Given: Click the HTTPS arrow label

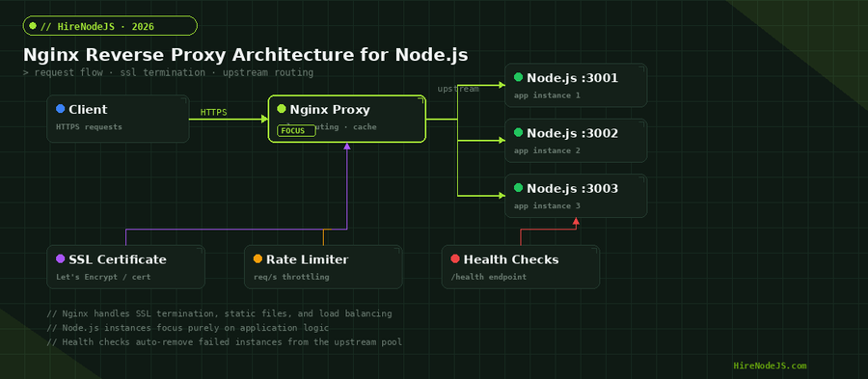Looking at the screenshot, I should click(x=214, y=112).
